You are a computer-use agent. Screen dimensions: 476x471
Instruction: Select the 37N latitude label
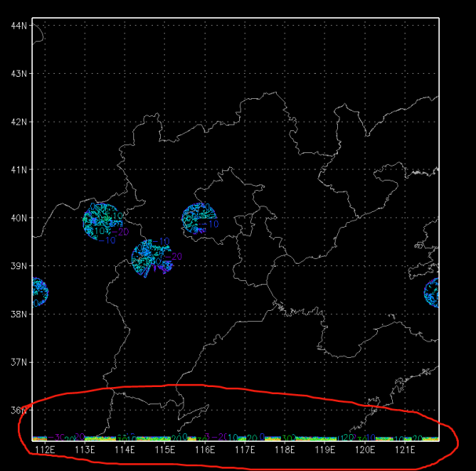[x=20, y=363]
